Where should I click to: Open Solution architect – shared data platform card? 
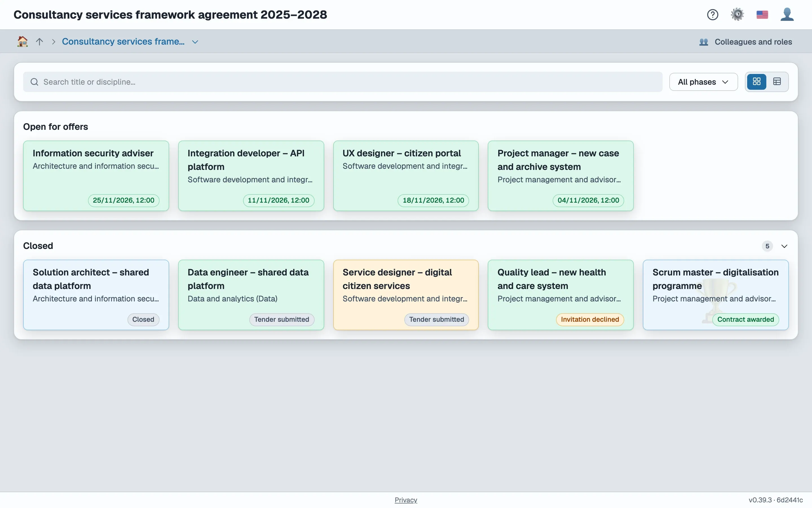click(x=96, y=295)
